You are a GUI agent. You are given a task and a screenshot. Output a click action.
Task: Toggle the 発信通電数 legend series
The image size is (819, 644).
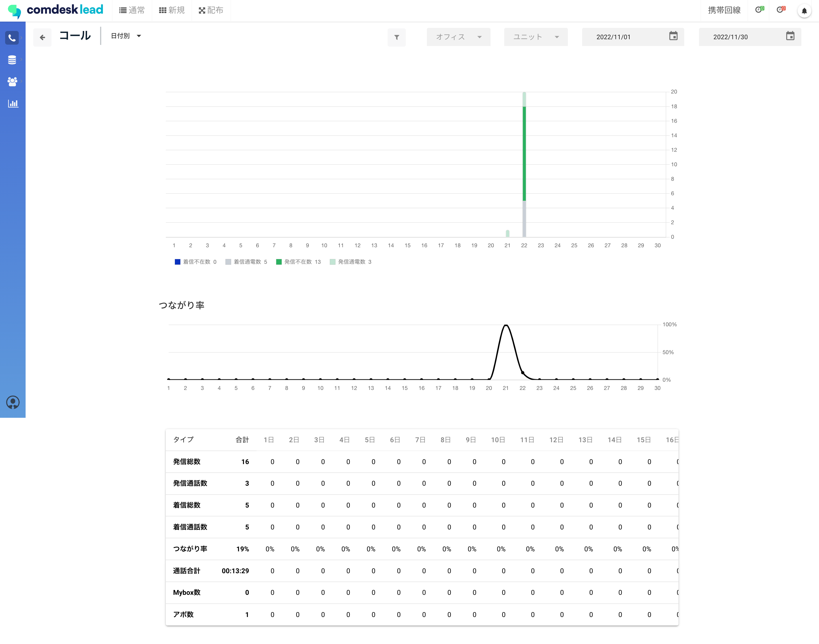click(x=351, y=262)
